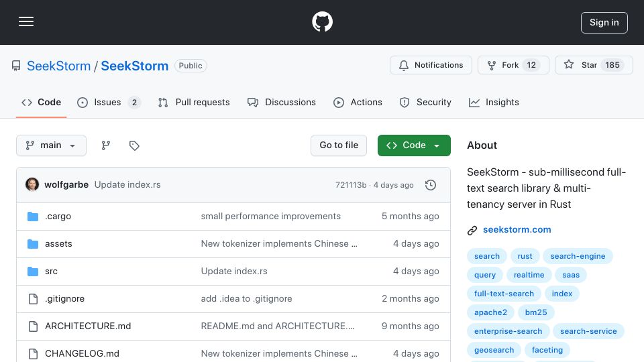The width and height of the screenshot is (644, 362).
Task: Click the repository book icon
Action: click(16, 66)
